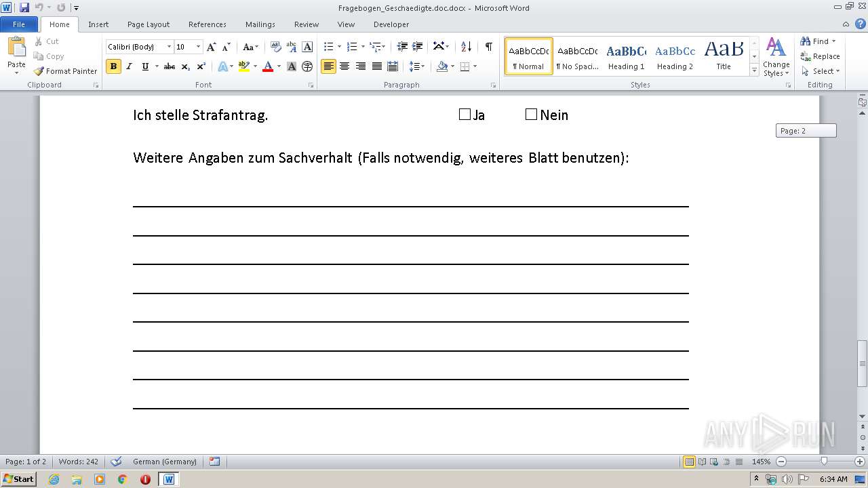
Task: Click the Bullets list icon
Action: pyautogui.click(x=328, y=47)
